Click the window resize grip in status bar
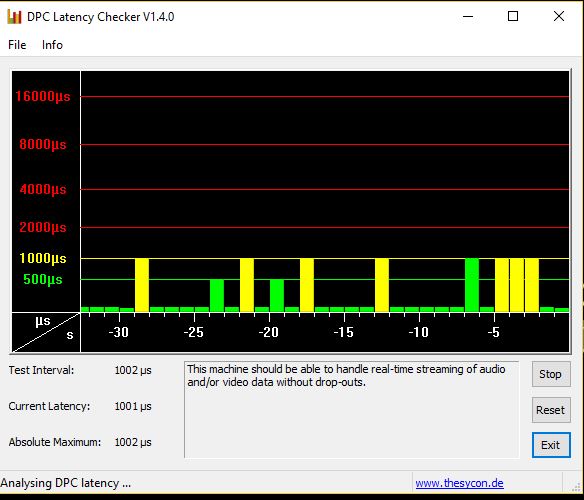 tap(578, 486)
